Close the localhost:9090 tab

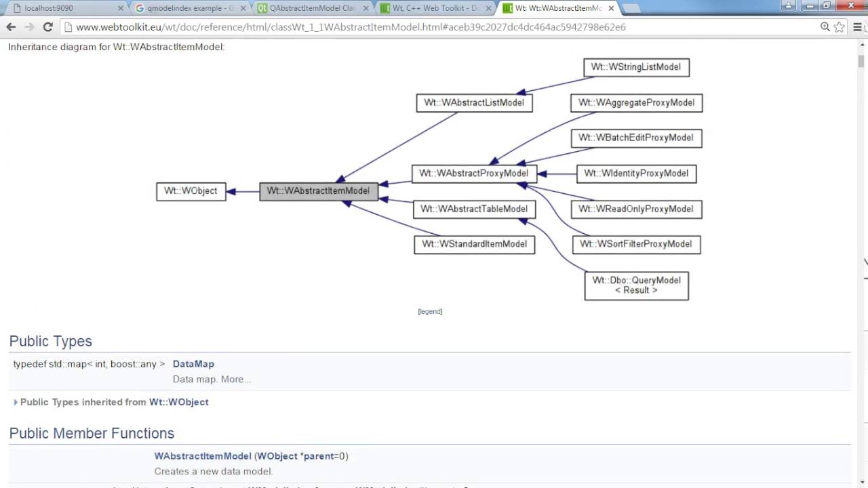click(121, 8)
